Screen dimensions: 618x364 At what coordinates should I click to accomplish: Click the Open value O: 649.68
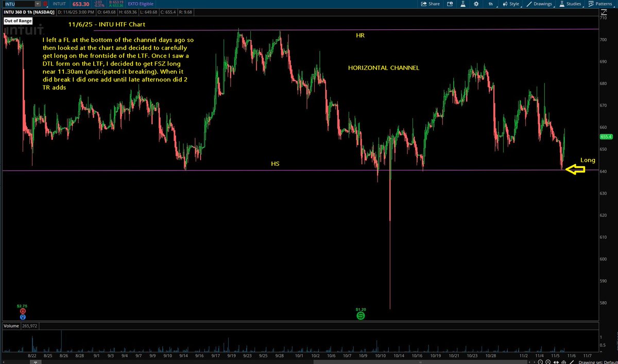pos(107,12)
